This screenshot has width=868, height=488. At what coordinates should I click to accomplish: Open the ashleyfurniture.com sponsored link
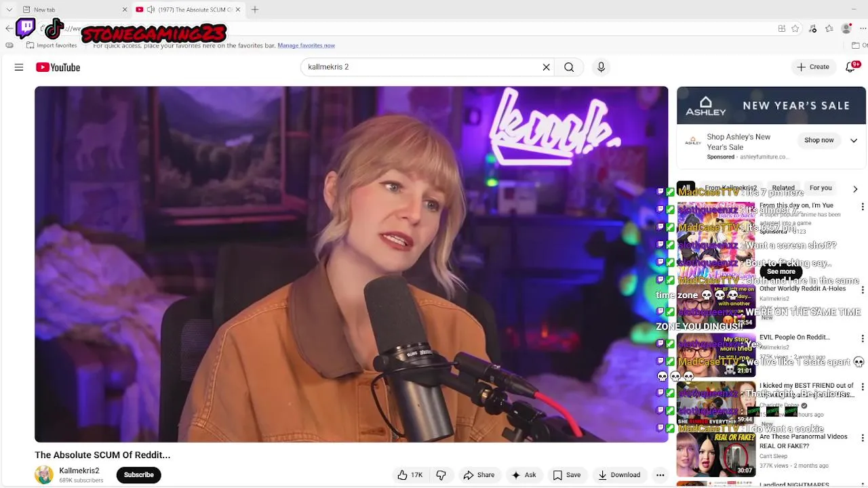pyautogui.click(x=764, y=157)
